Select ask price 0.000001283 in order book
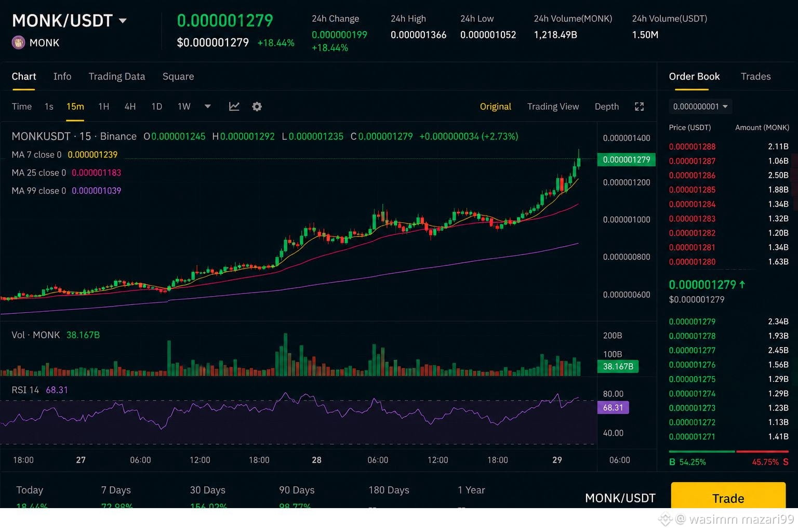 (692, 219)
